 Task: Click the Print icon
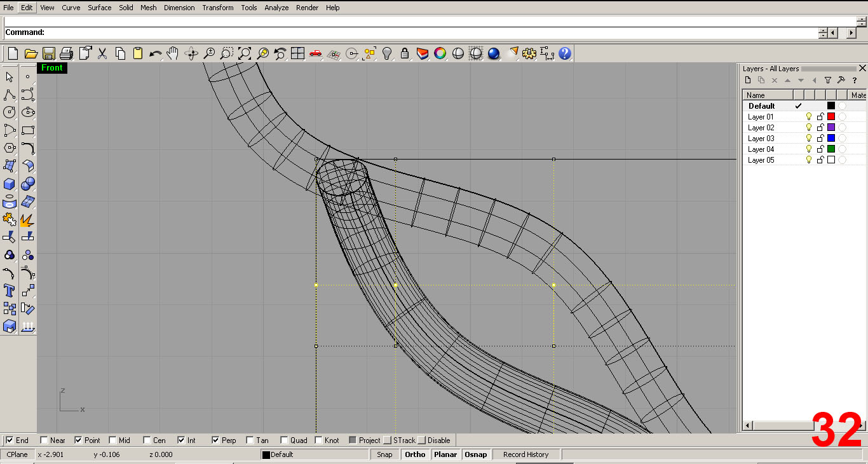67,54
